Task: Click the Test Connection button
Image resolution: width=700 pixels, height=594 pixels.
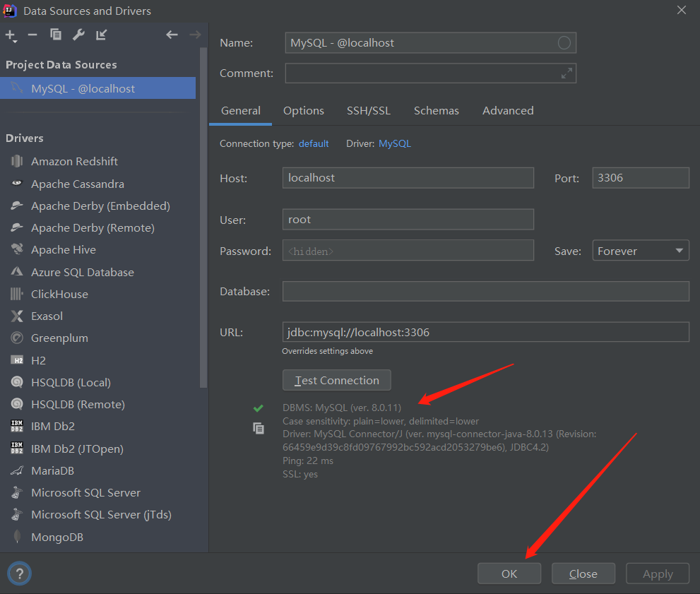Action: pos(337,380)
